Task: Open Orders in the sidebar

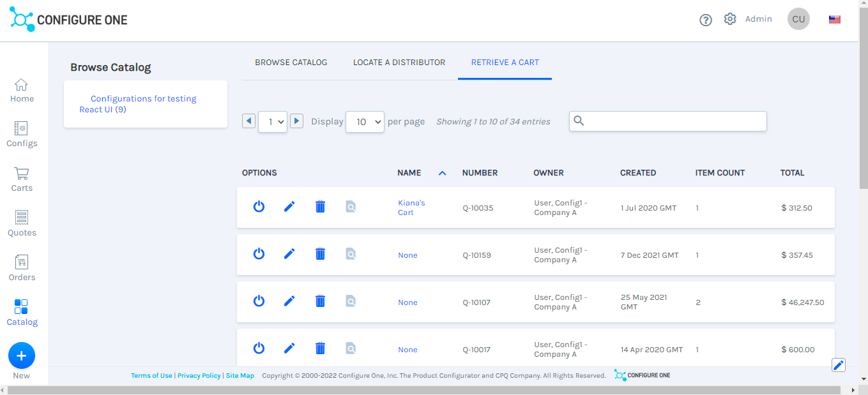Action: coord(22,269)
